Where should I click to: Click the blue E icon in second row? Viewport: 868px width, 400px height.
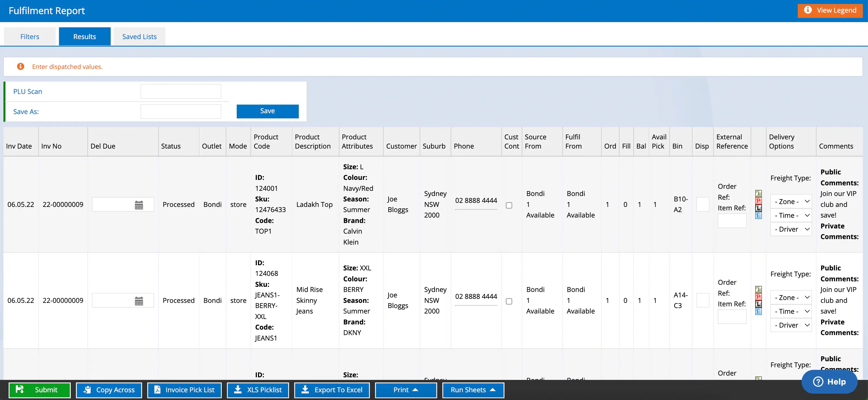(x=758, y=311)
